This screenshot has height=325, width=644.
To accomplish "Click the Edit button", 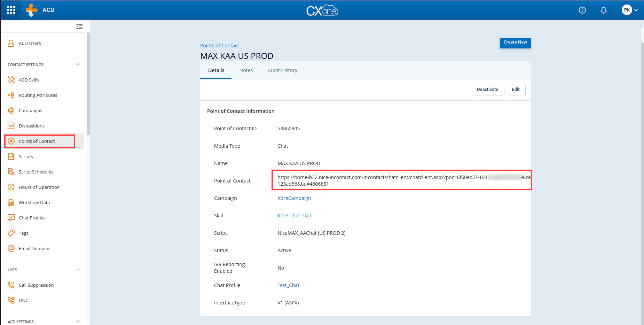I will 516,90.
